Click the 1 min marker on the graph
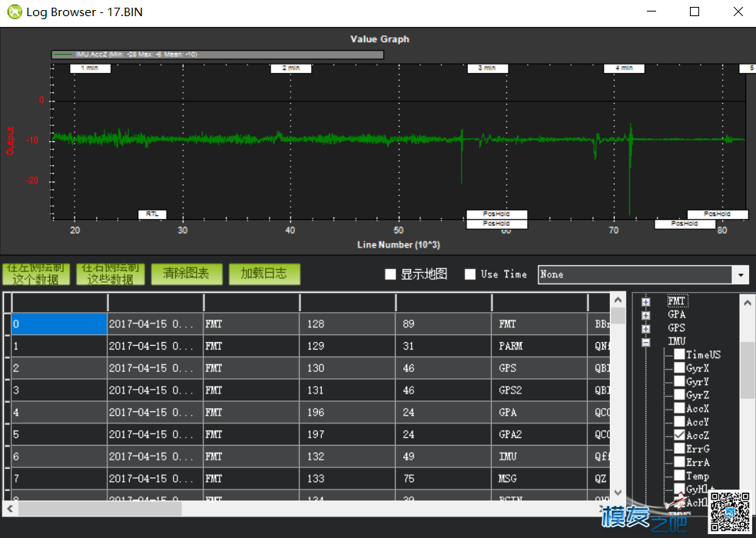This screenshot has height=538, width=756. [x=90, y=68]
